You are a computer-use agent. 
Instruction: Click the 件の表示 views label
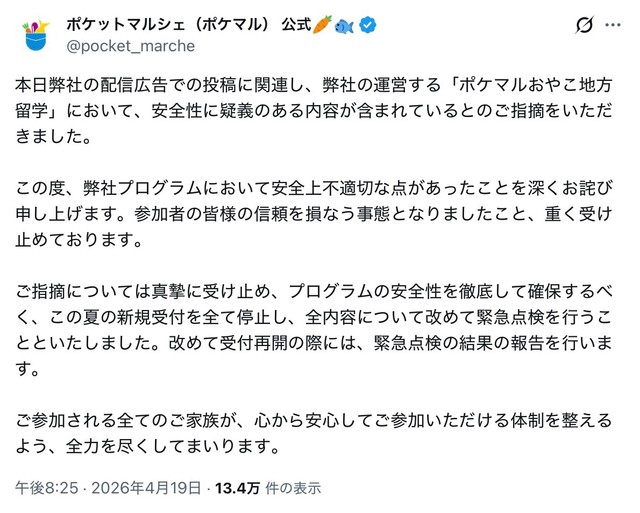coord(295,488)
